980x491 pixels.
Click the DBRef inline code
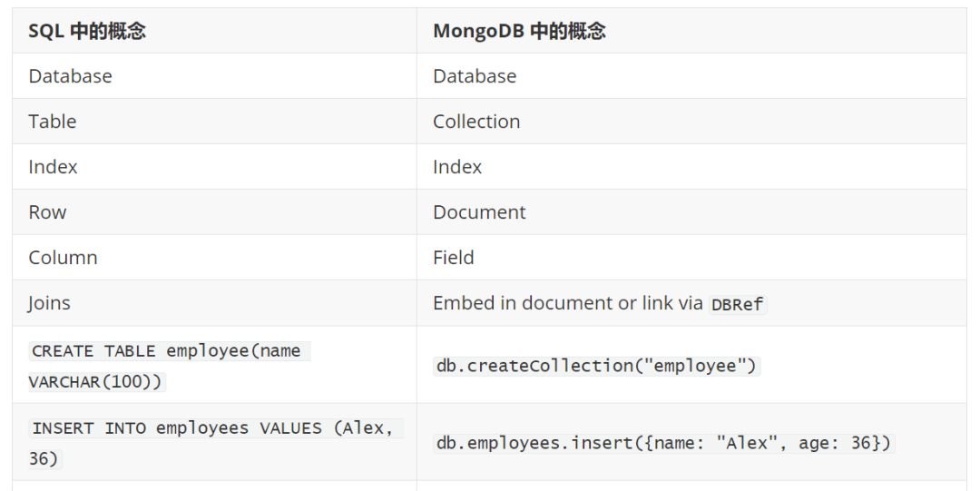click(737, 305)
